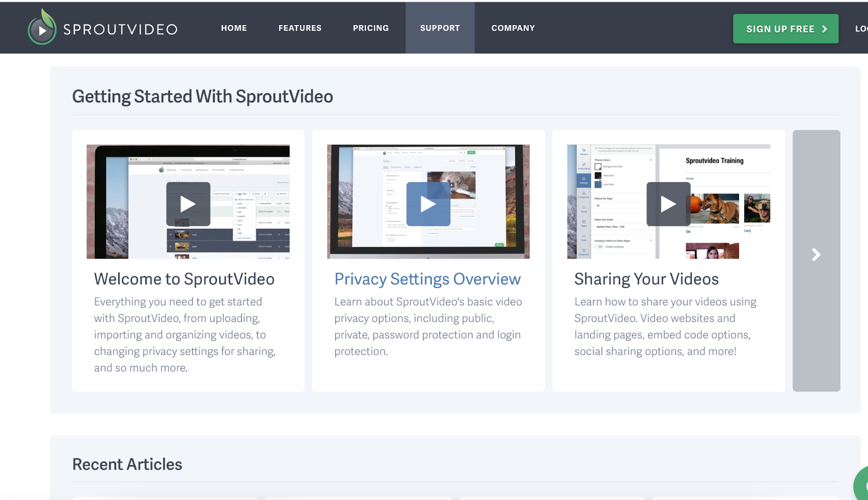Click the Getting Started With SproutVideo heading
The image size is (868, 500).
coord(202,97)
